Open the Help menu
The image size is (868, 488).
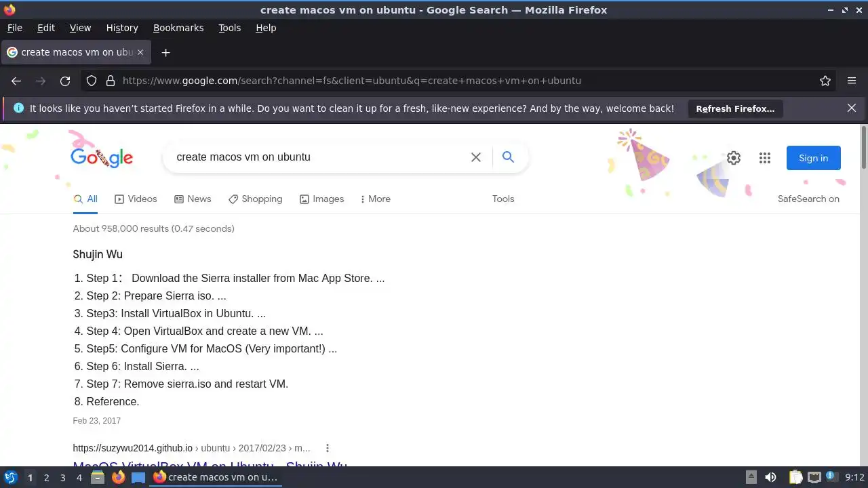266,28
